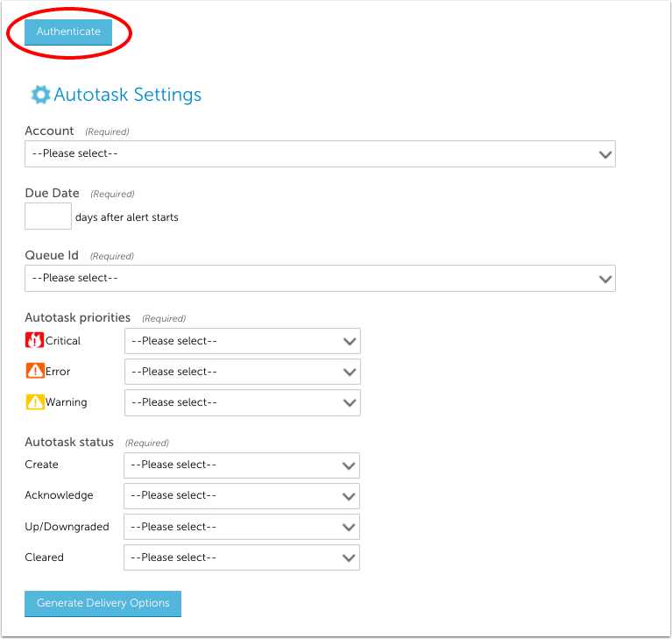Open the Up/Downgraded status dropdown
This screenshot has width=672, height=639.
(242, 527)
